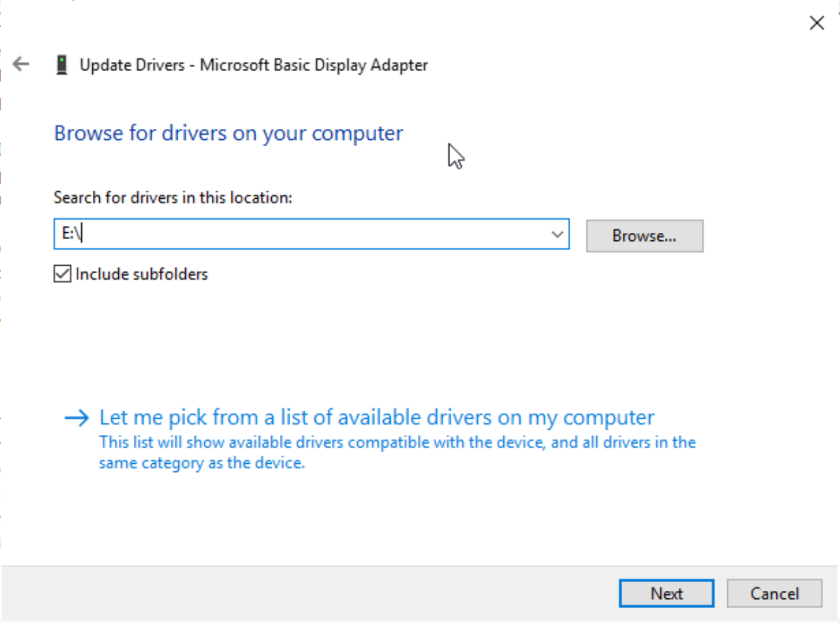Click the blue arrow beside Let me pick
Viewport: 840px width, 623px height.
point(77,418)
